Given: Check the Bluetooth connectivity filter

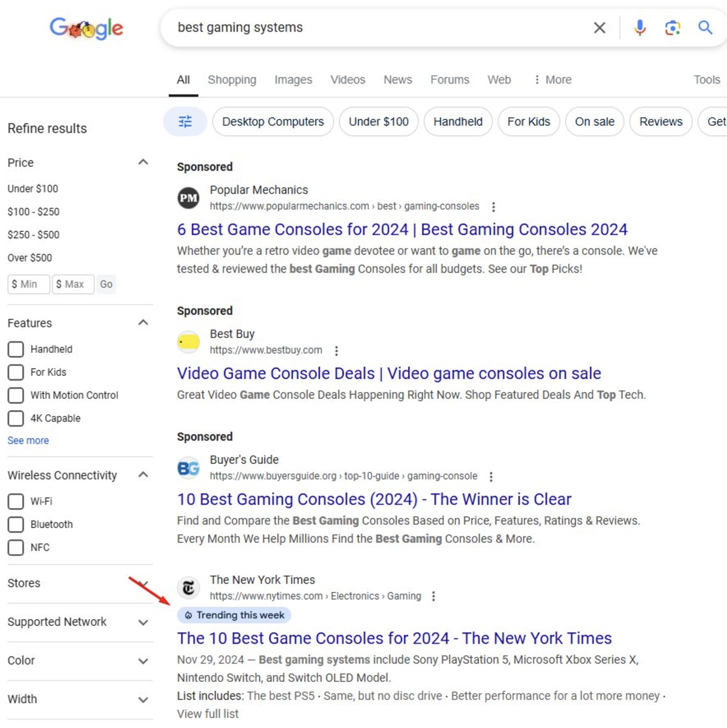Looking at the screenshot, I should coord(15,524).
